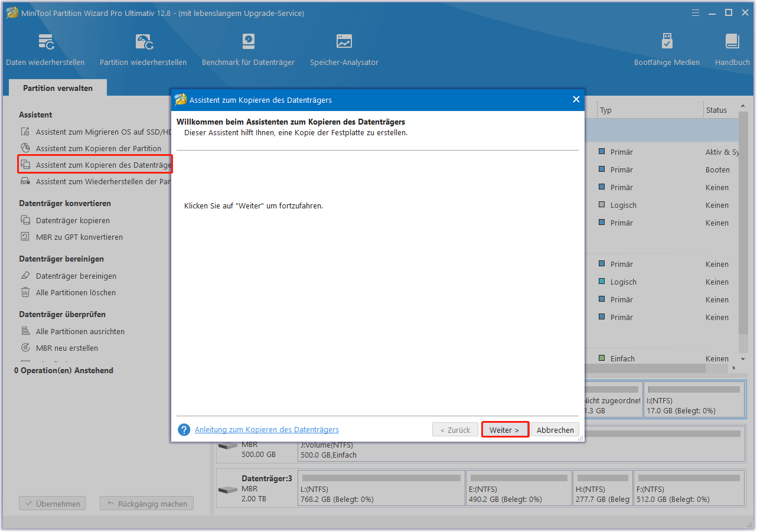Screen dimensions: 757x532
Task: Click the Datenträger bereinigen section heading
Action: coord(61,259)
